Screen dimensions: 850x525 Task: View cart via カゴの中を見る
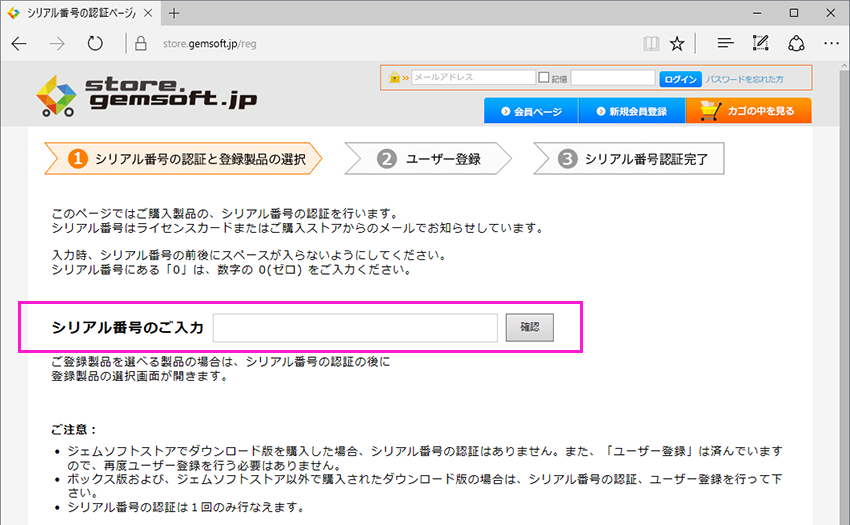coord(749,111)
